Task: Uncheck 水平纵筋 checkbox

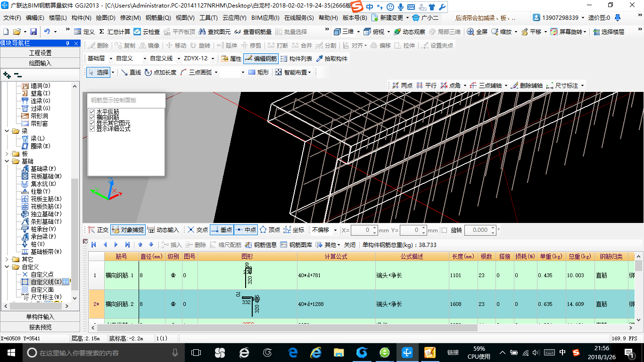Action: pyautogui.click(x=92, y=112)
